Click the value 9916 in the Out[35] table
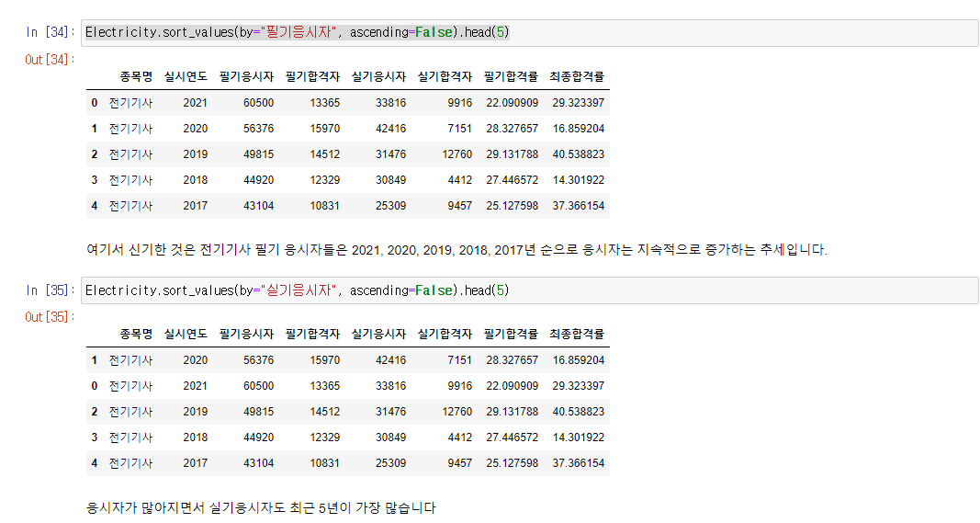The height and width of the screenshot is (523, 980). (459, 386)
